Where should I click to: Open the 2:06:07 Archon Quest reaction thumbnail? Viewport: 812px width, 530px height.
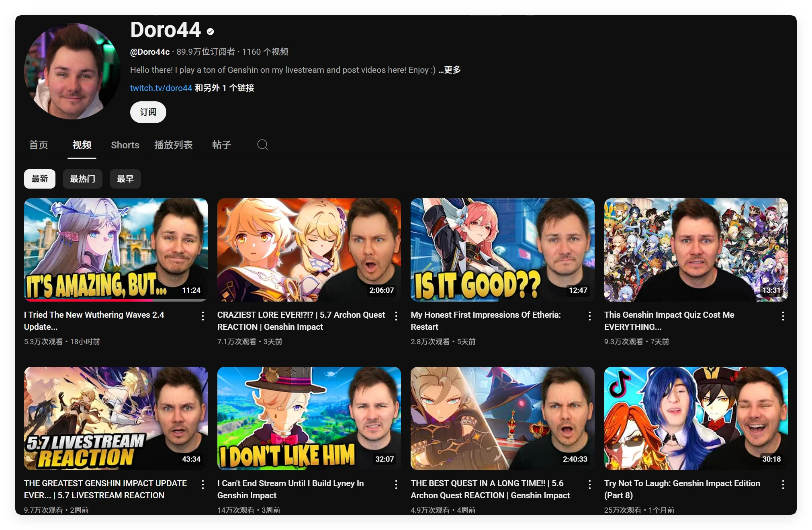309,250
